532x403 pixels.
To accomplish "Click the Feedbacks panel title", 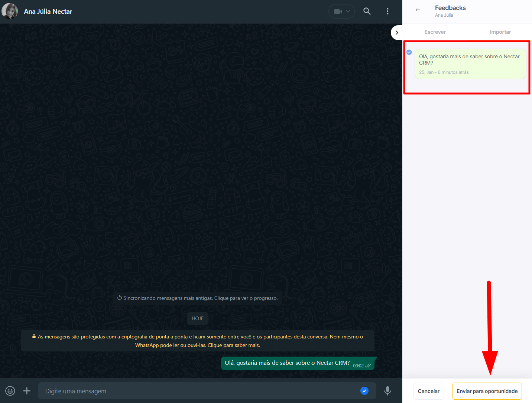I will click(x=450, y=8).
